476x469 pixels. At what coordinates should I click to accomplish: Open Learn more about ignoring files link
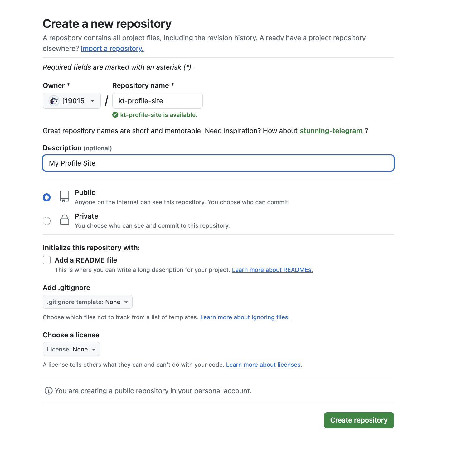click(245, 317)
